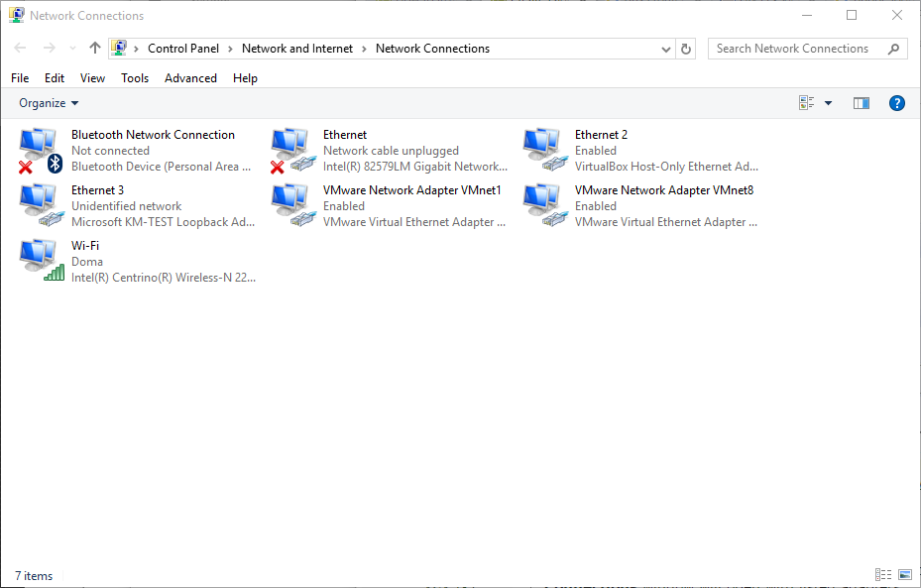This screenshot has width=921, height=588.
Task: Click 'Intel(R) Centrino(R) Wireless-N 22...' text
Action: tap(164, 278)
